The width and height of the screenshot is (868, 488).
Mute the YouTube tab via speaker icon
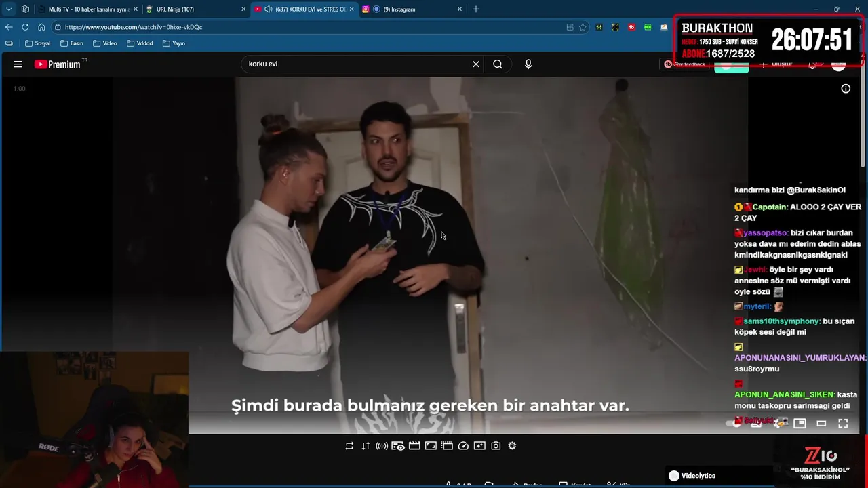(268, 9)
